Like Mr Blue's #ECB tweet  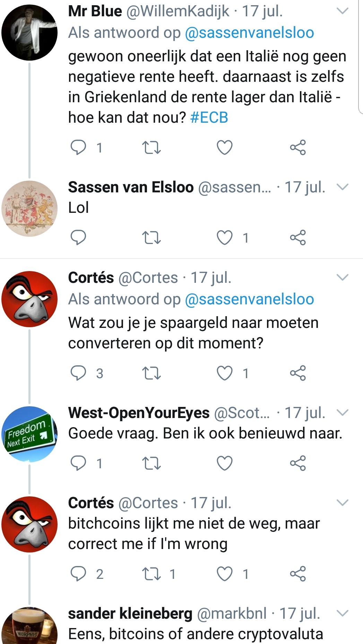[x=224, y=148]
